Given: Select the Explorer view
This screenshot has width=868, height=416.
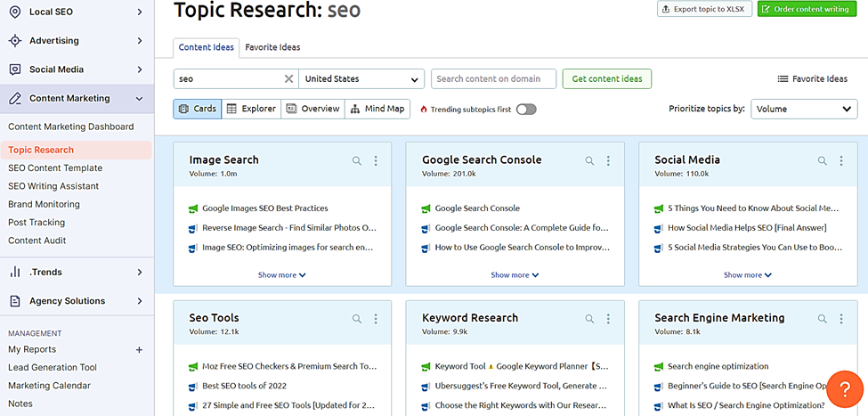Looking at the screenshot, I should coord(251,110).
